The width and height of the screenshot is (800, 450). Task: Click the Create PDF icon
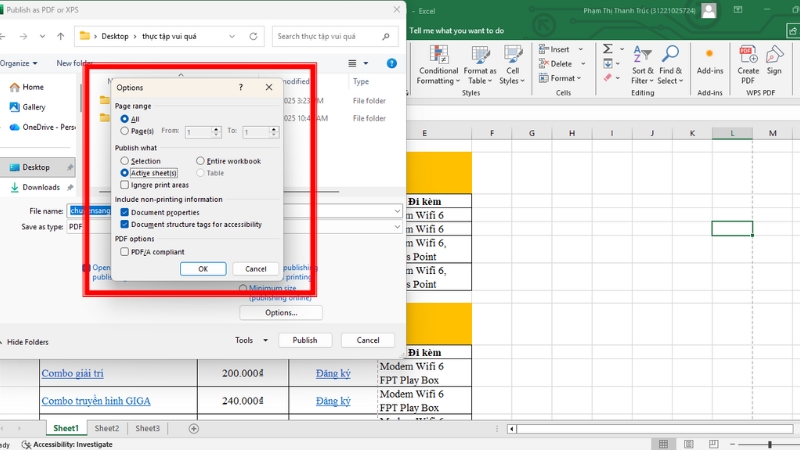748,52
